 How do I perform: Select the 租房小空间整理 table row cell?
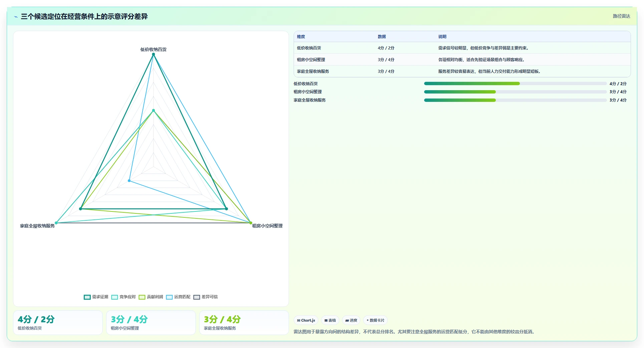pos(311,60)
